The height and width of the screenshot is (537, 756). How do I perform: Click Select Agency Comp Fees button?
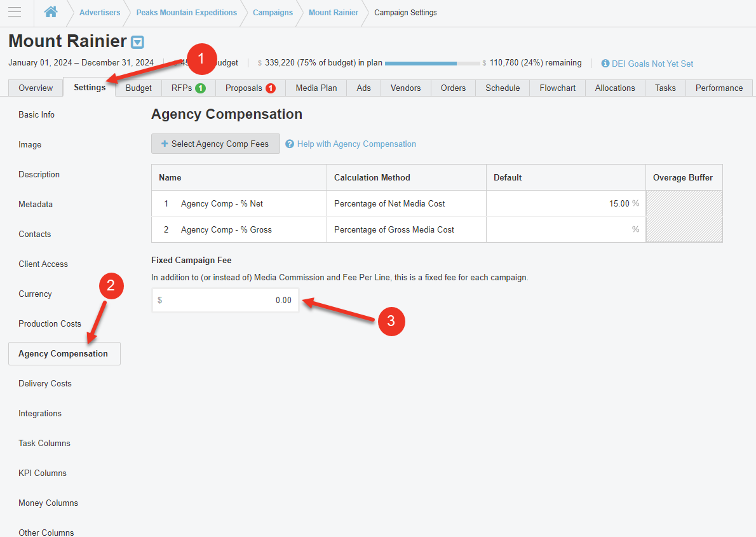tap(215, 144)
